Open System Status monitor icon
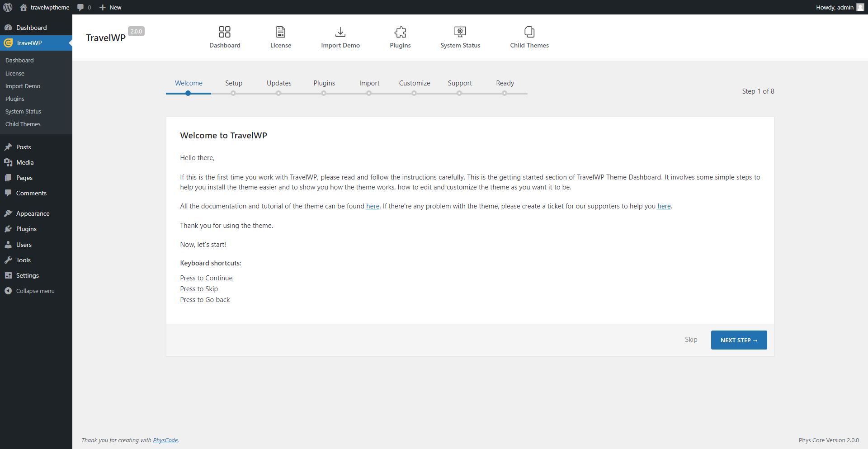 click(x=460, y=32)
